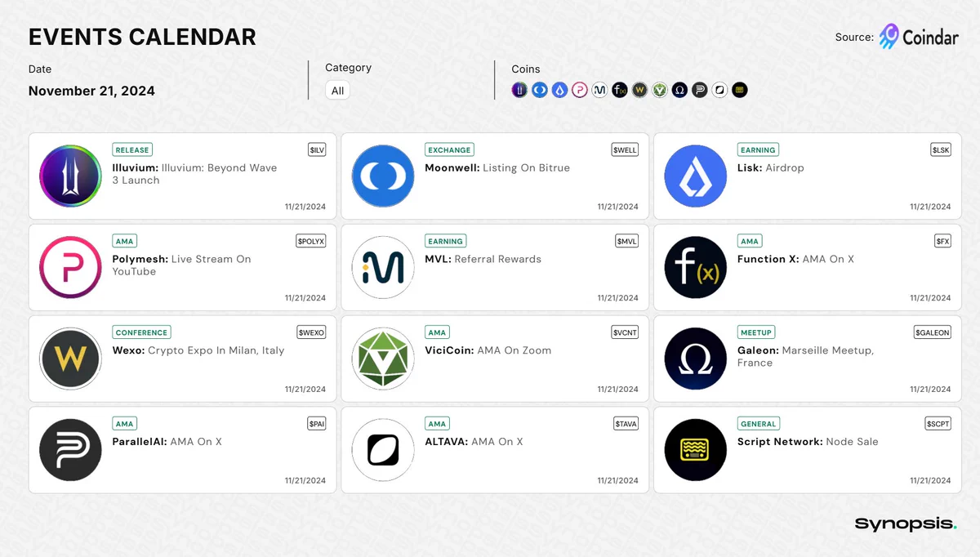Viewport: 980px width, 557px height.
Task: Select the small ParallelAI coin icon under Coins
Action: point(699,90)
